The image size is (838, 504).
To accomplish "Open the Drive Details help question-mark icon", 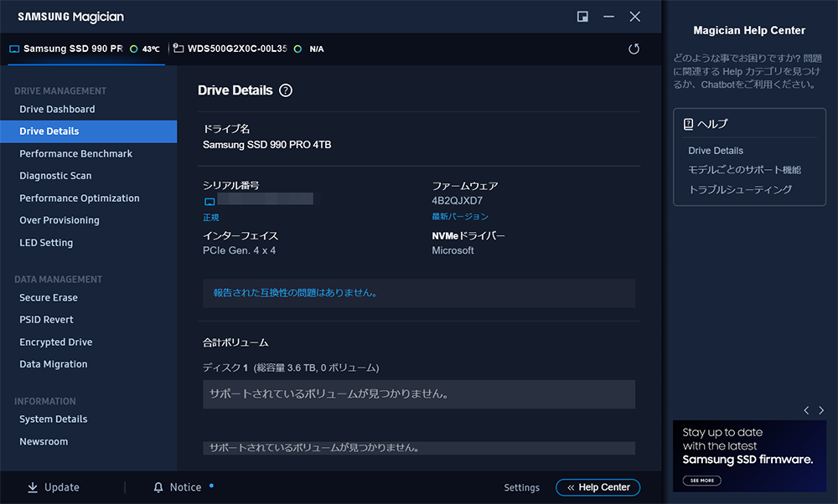I will 286,90.
